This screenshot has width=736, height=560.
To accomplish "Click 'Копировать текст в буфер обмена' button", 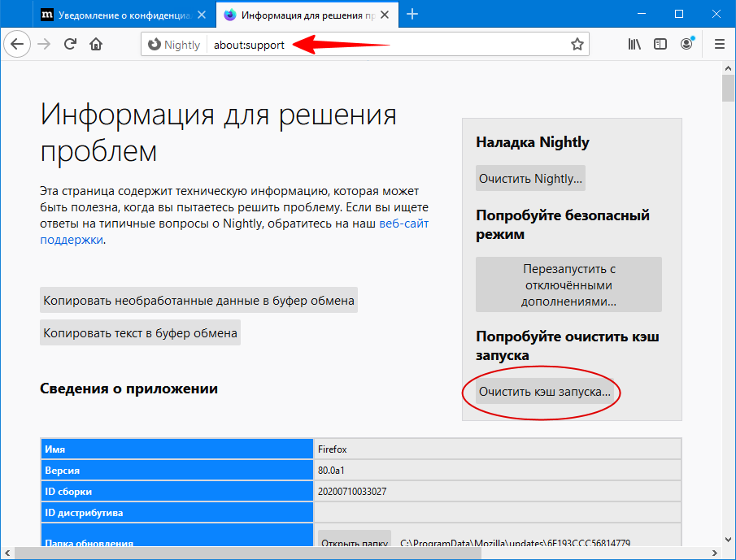I will [140, 333].
